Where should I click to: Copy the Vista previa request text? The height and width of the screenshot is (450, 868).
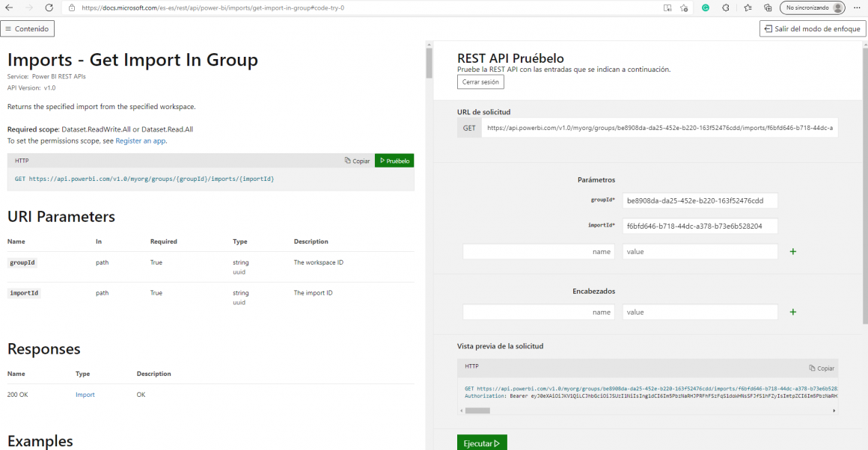(822, 368)
